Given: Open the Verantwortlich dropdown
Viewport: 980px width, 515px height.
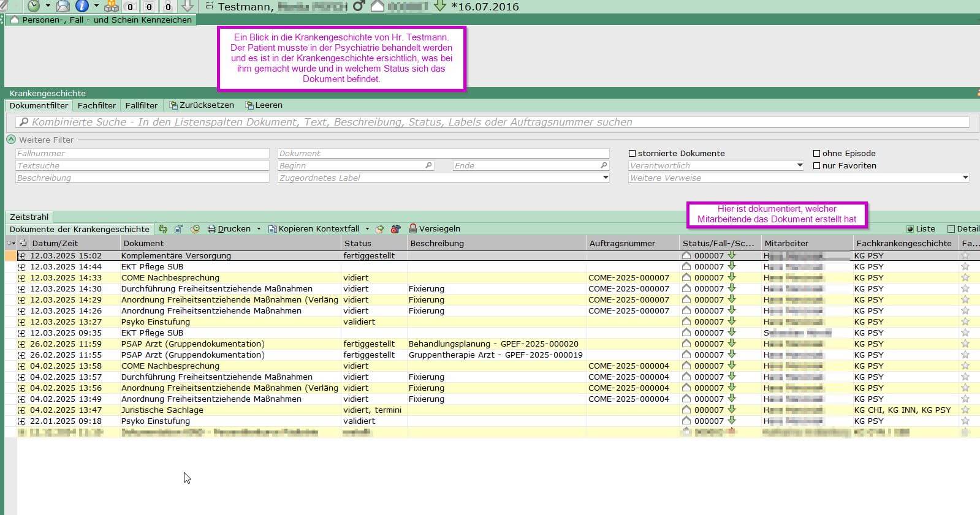Looking at the screenshot, I should click(x=800, y=165).
